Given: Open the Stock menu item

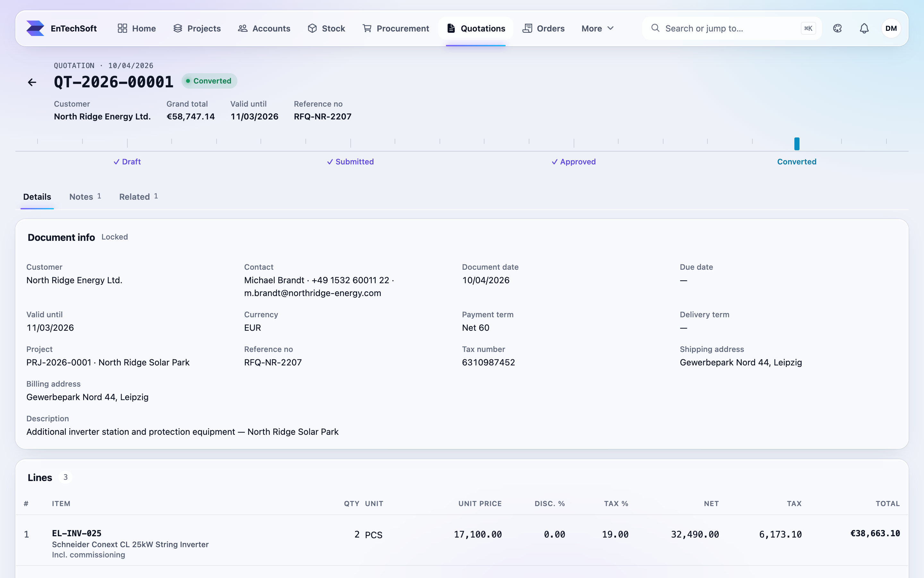Looking at the screenshot, I should click(327, 28).
